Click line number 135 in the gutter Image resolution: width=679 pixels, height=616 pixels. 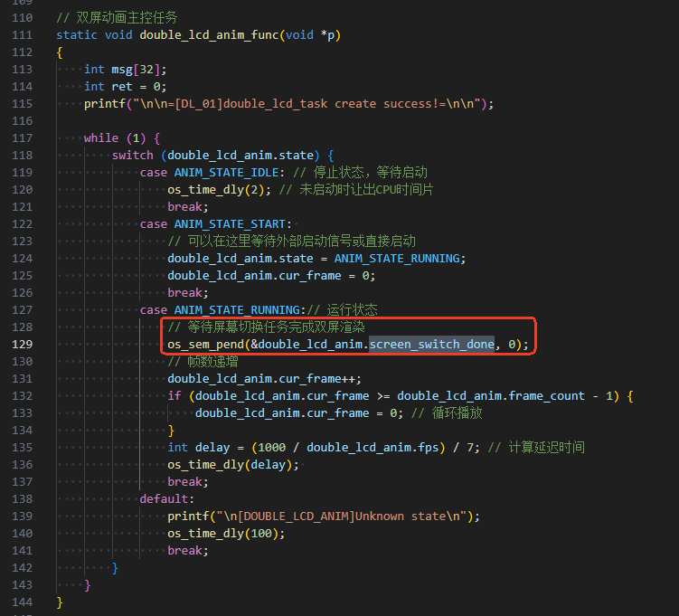[22, 448]
